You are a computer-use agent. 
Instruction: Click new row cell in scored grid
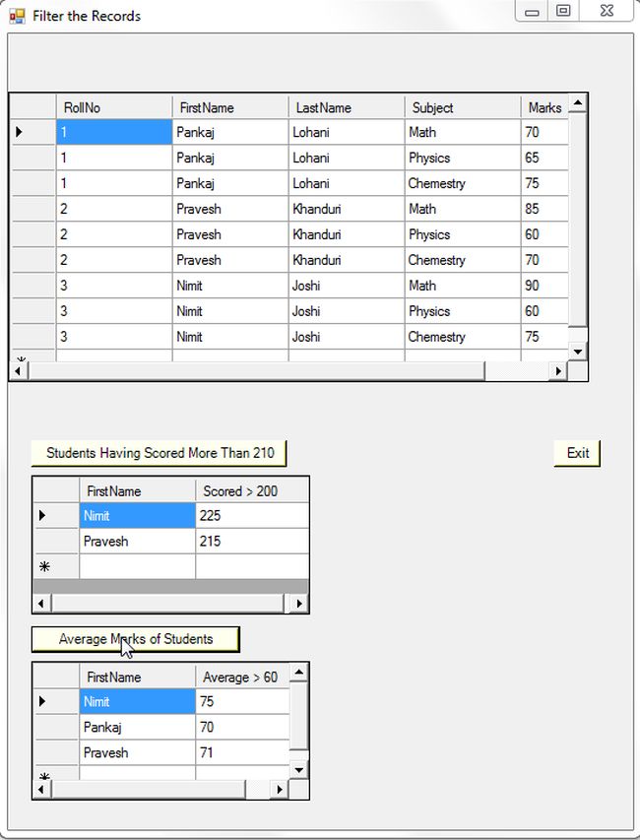click(x=137, y=567)
